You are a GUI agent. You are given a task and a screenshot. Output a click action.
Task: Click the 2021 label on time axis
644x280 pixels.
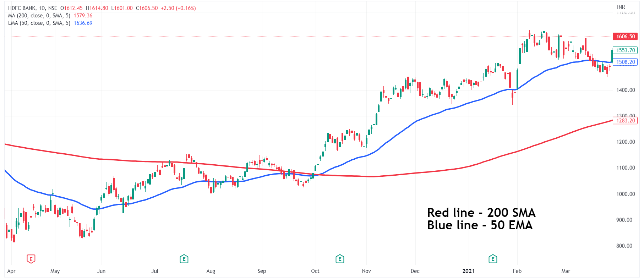click(x=469, y=271)
